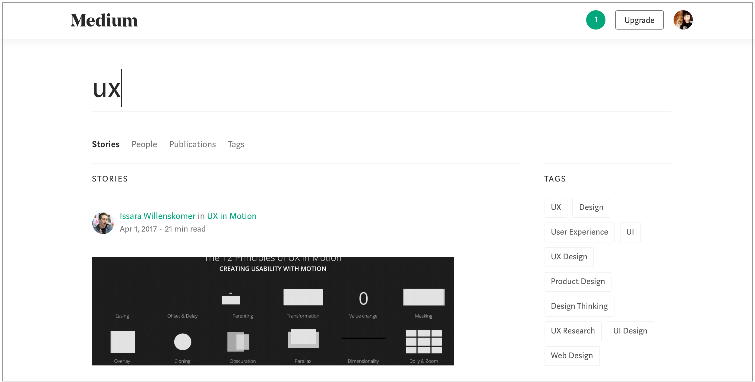Open the green notifications badge
This screenshot has width=755, height=382.
[x=596, y=20]
